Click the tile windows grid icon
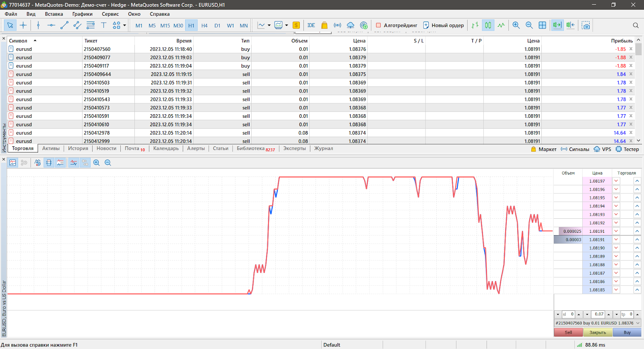 click(x=543, y=25)
